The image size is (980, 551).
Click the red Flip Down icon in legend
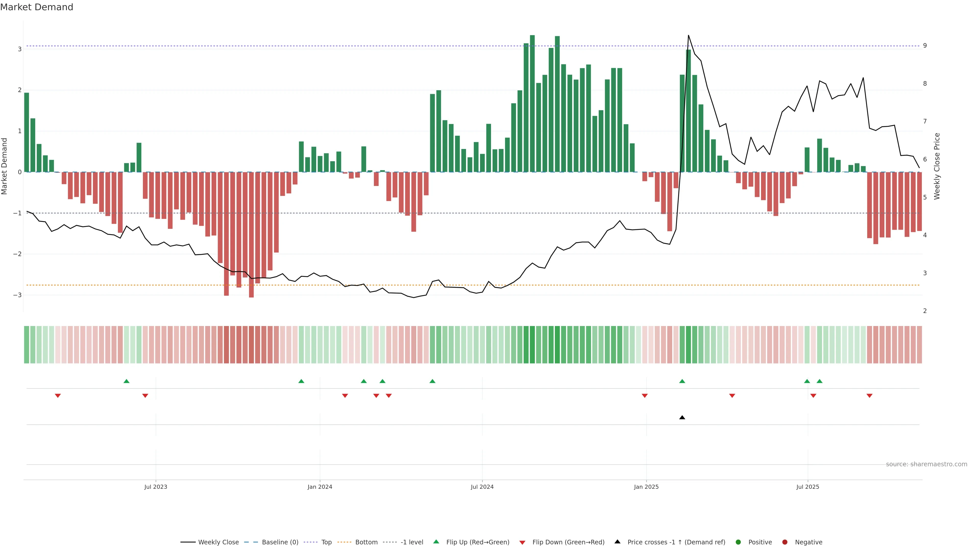click(x=522, y=542)
